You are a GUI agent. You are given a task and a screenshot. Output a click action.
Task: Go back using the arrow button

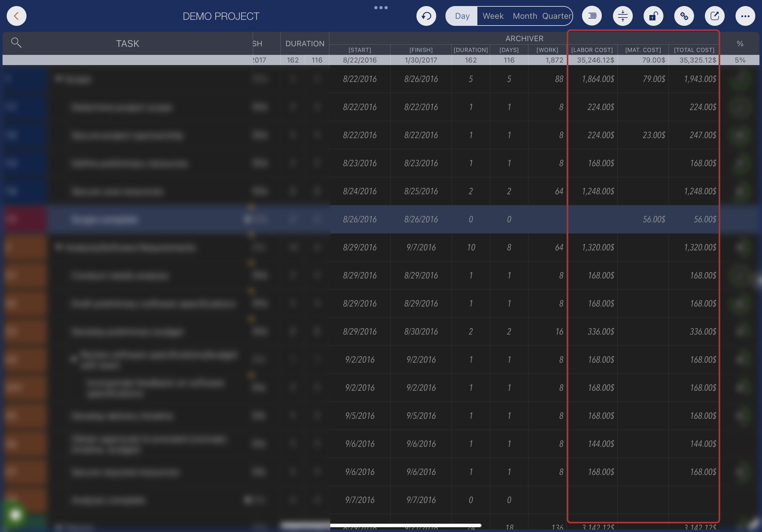click(16, 16)
